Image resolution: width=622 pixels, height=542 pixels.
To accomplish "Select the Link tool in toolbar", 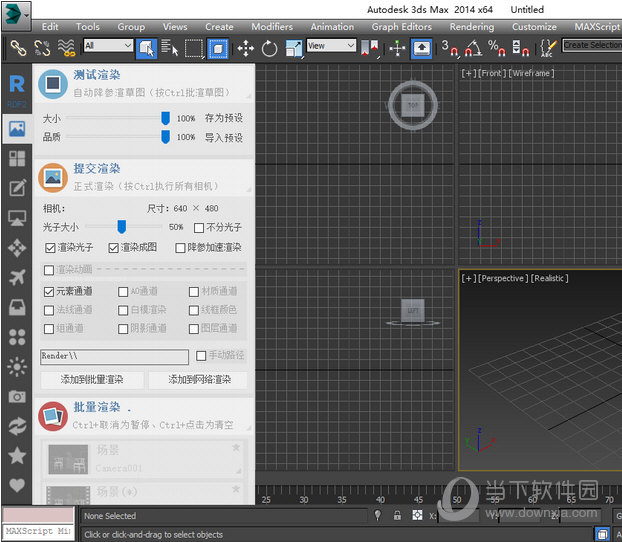I will 18,48.
